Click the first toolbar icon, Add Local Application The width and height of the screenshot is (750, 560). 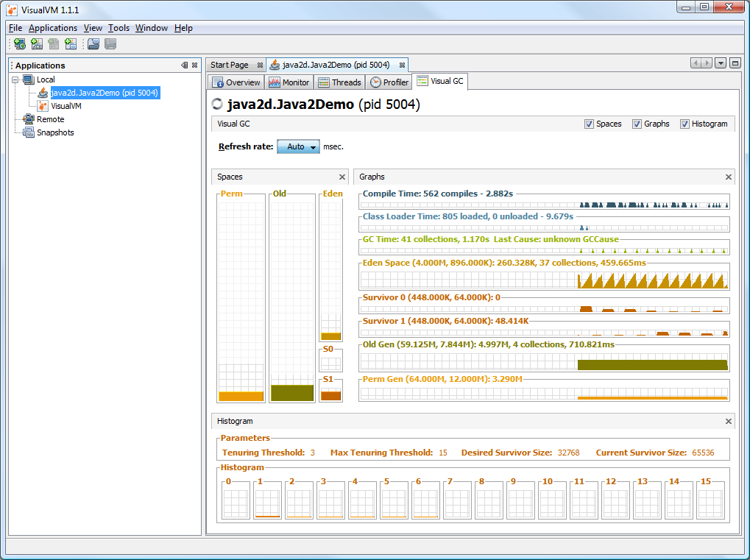[20, 44]
